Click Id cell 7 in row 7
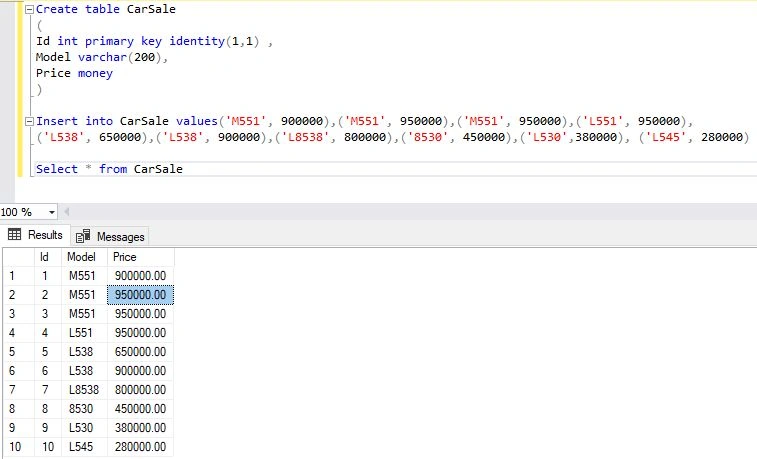The image size is (757, 459). pos(48,389)
